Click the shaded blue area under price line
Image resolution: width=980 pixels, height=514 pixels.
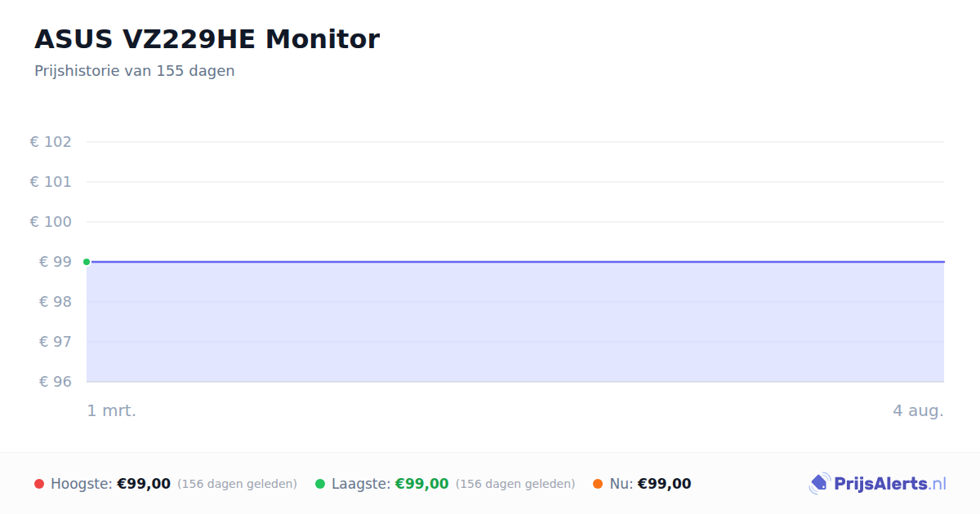pyautogui.click(x=515, y=322)
